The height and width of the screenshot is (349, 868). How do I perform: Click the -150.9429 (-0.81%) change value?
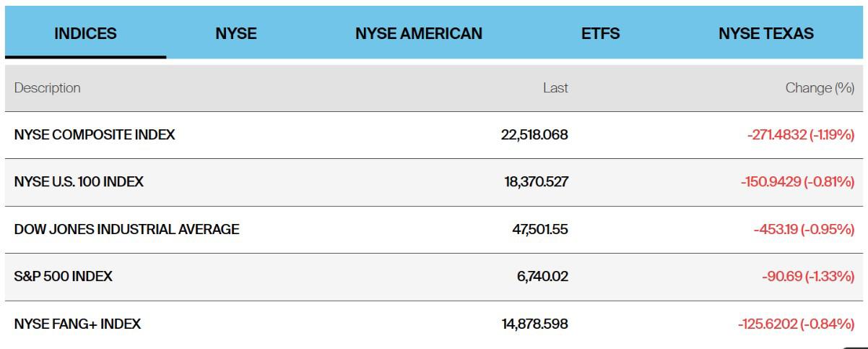click(797, 182)
